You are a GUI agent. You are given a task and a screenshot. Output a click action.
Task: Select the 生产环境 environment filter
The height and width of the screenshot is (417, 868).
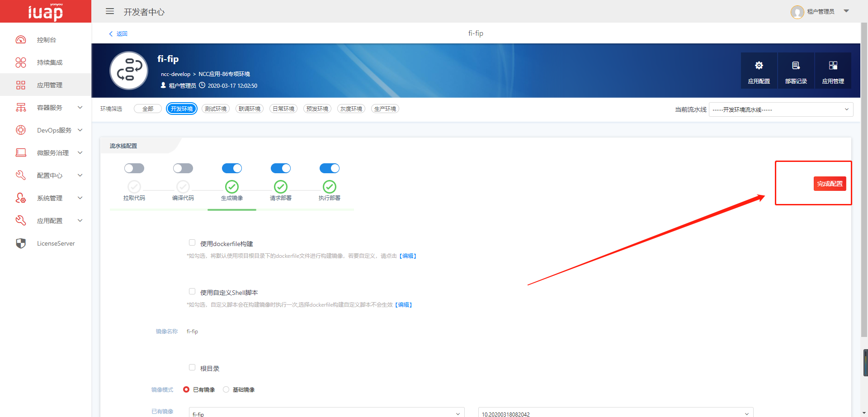pos(385,109)
